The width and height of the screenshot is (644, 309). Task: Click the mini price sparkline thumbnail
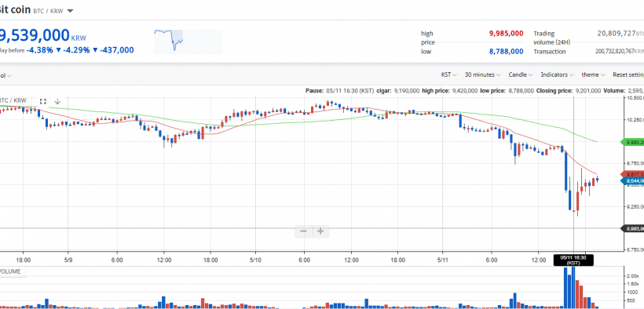188,42
